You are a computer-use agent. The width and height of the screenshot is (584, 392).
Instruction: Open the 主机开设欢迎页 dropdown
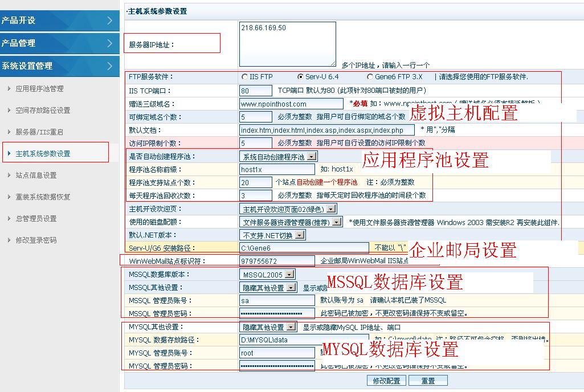coord(332,209)
